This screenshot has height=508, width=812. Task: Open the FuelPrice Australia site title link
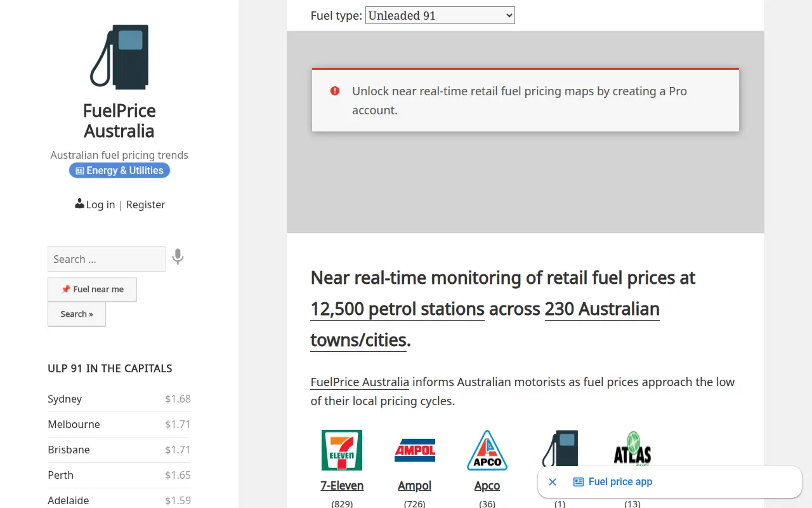(119, 121)
